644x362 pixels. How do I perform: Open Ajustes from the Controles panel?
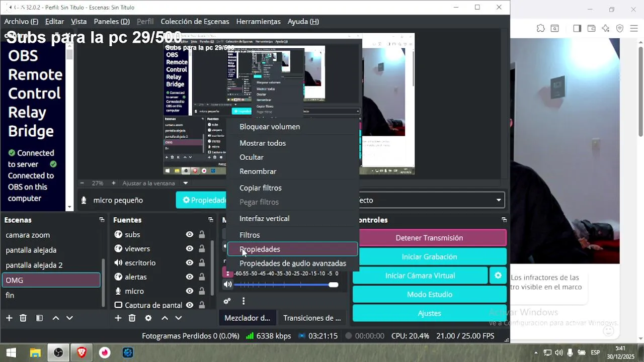(429, 313)
